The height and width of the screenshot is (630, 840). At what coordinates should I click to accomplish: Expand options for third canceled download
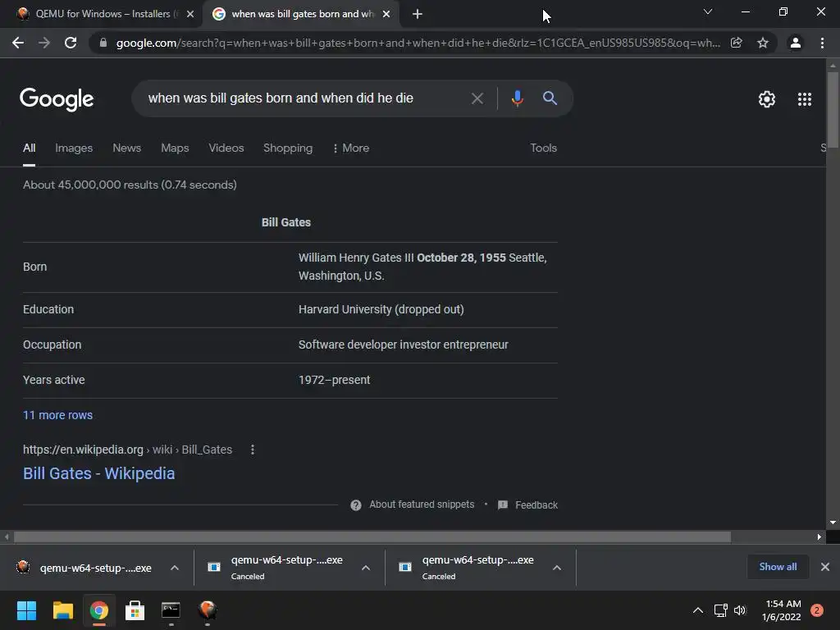(x=557, y=568)
